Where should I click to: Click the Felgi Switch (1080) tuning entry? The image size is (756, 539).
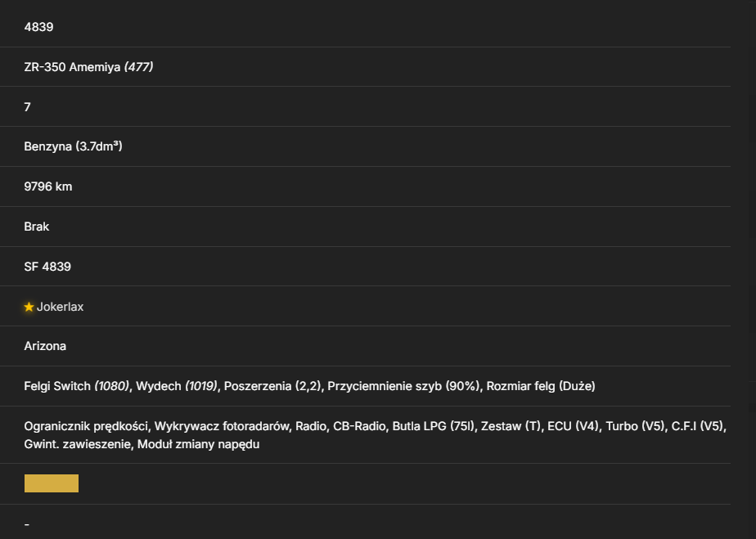(77, 386)
